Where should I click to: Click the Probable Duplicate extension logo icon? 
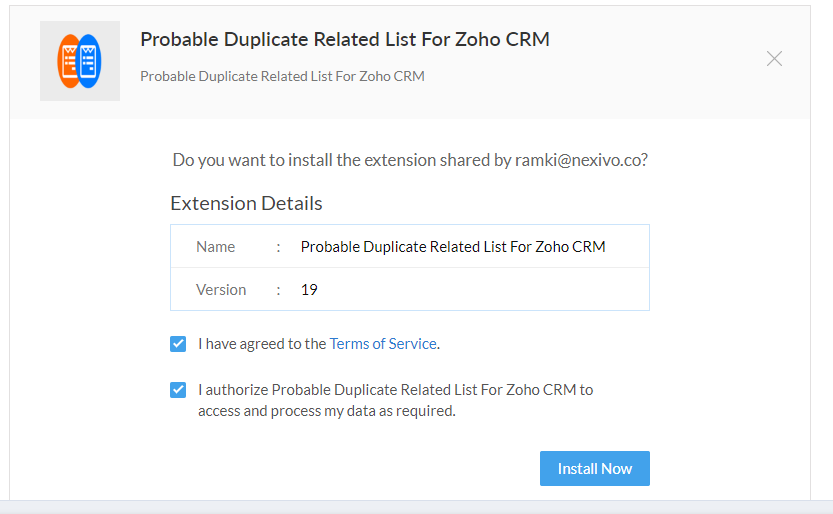80,61
